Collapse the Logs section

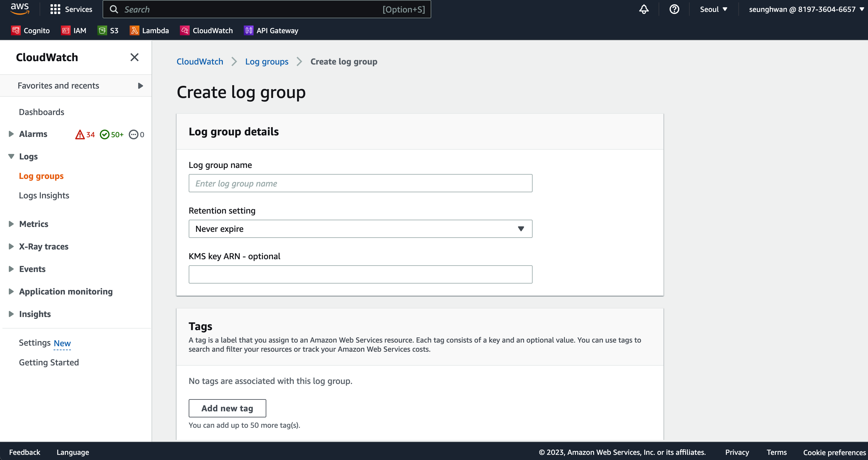(x=11, y=157)
